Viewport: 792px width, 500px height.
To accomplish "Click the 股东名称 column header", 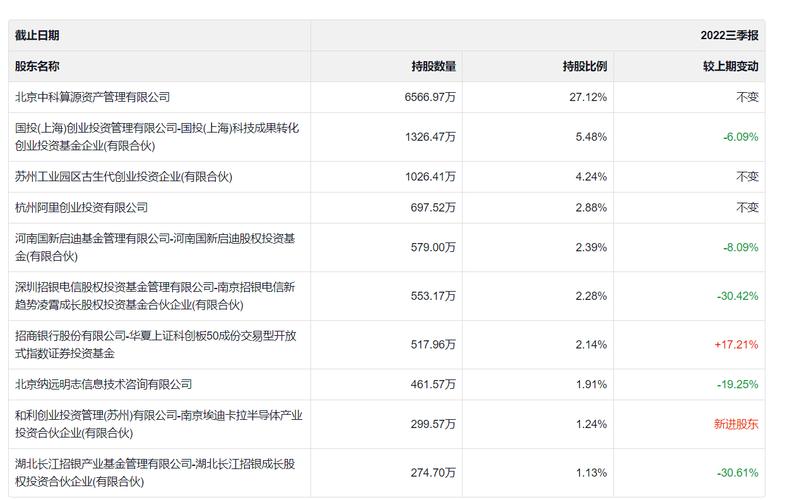I will point(37,66).
